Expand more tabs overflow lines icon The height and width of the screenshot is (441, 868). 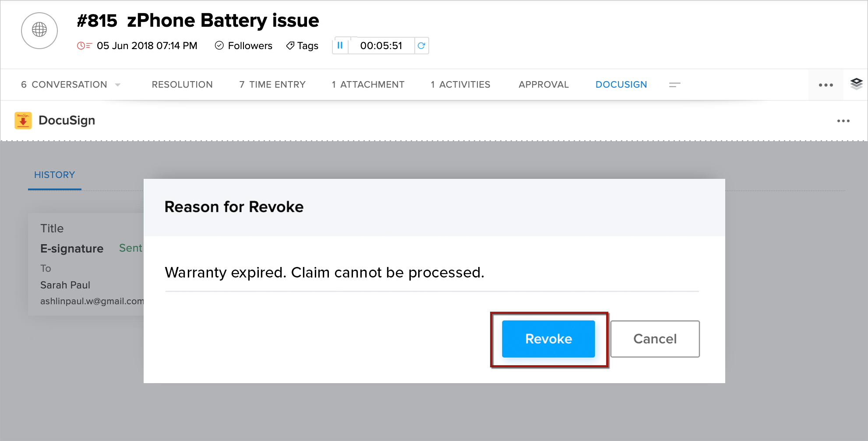click(x=674, y=85)
